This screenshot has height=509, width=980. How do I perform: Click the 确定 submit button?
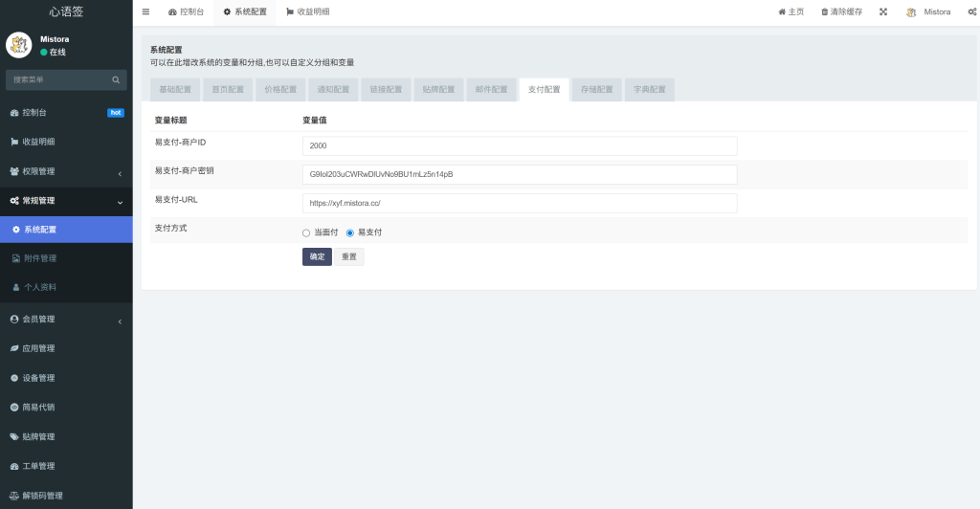pos(317,256)
